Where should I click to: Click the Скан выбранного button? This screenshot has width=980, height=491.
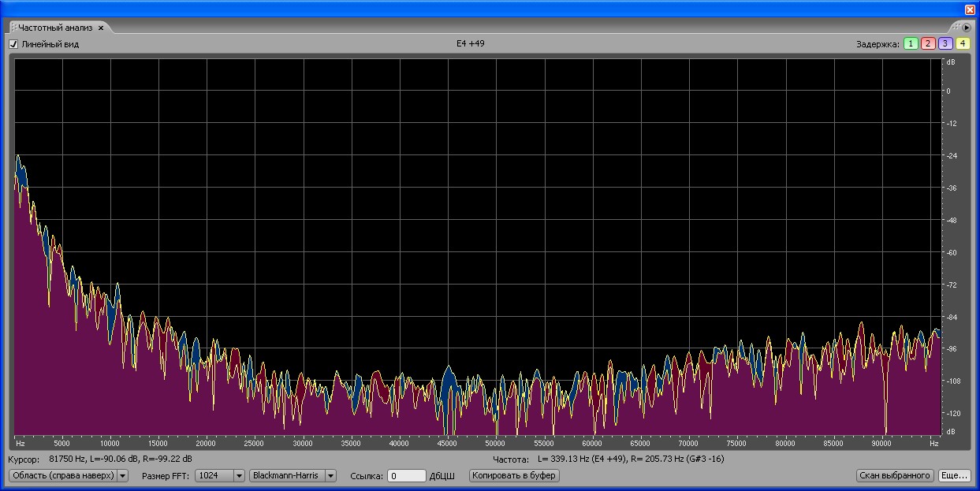click(x=895, y=476)
